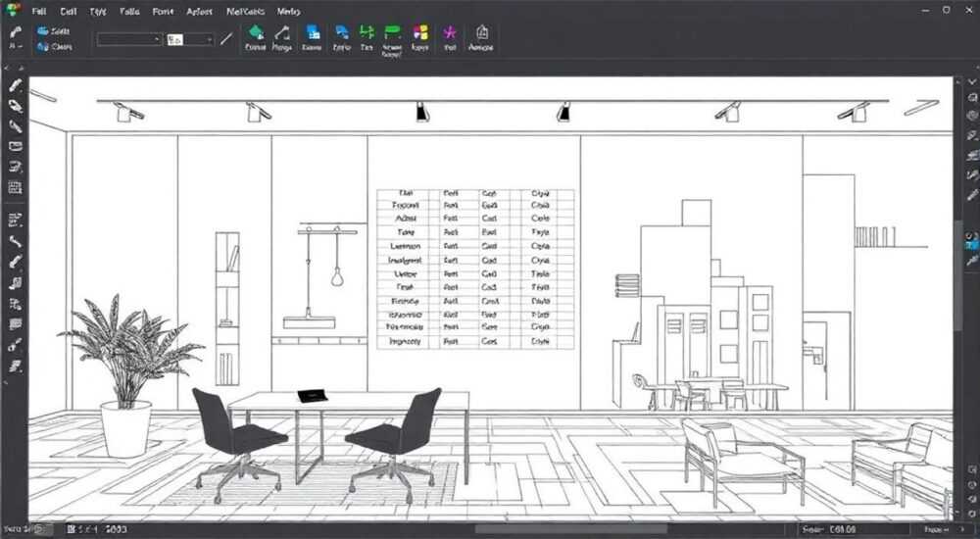980x539 pixels.
Task: Click the grid icon in left sidebar
Action: click(15, 187)
